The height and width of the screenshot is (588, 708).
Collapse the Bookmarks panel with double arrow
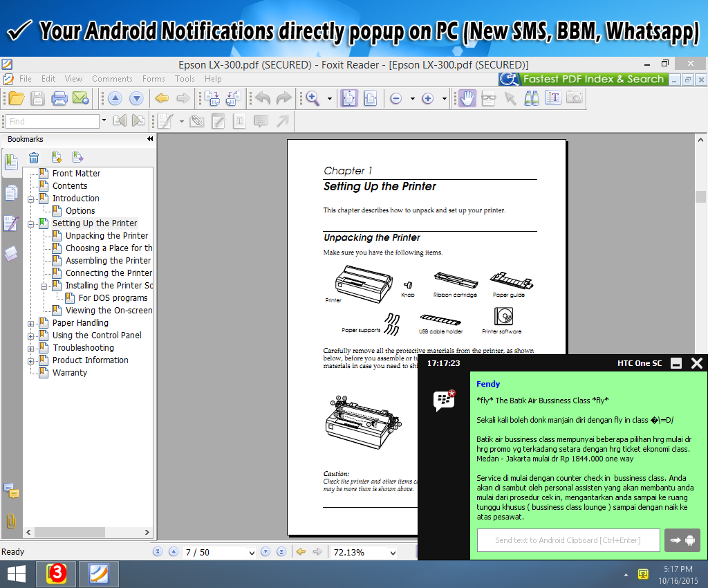click(x=150, y=139)
